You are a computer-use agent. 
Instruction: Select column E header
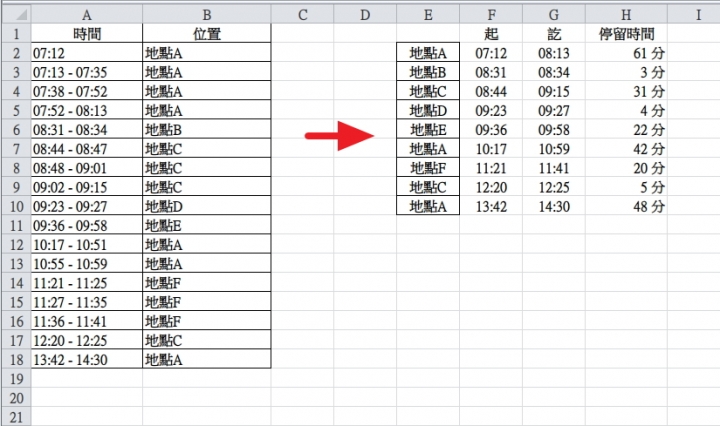(x=428, y=14)
